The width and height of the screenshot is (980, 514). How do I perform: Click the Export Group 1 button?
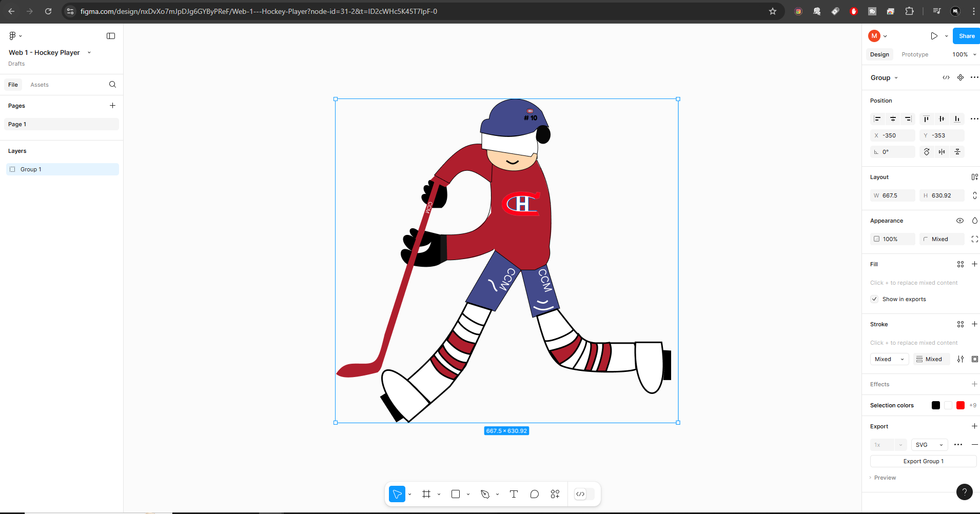coord(923,461)
